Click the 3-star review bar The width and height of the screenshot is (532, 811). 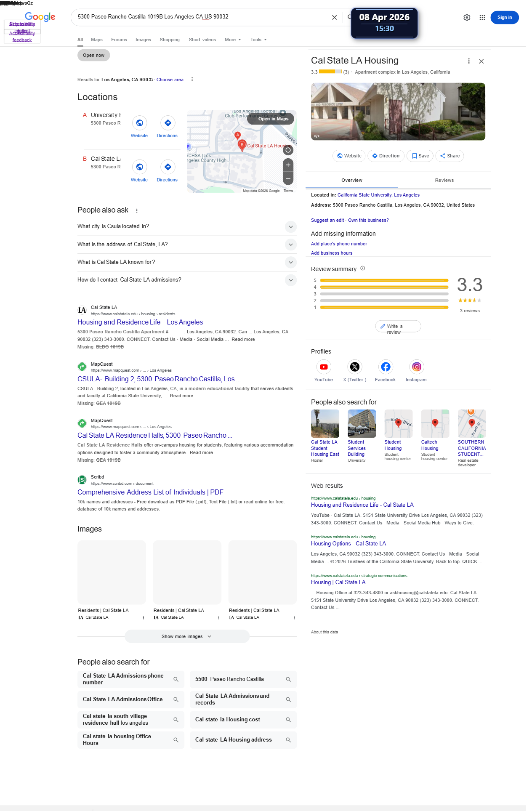384,294
